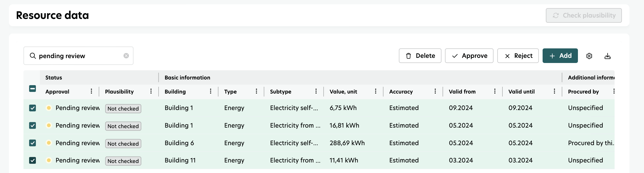644x173 pixels.
Task: Open the Approval column options menu
Action: pyautogui.click(x=91, y=91)
